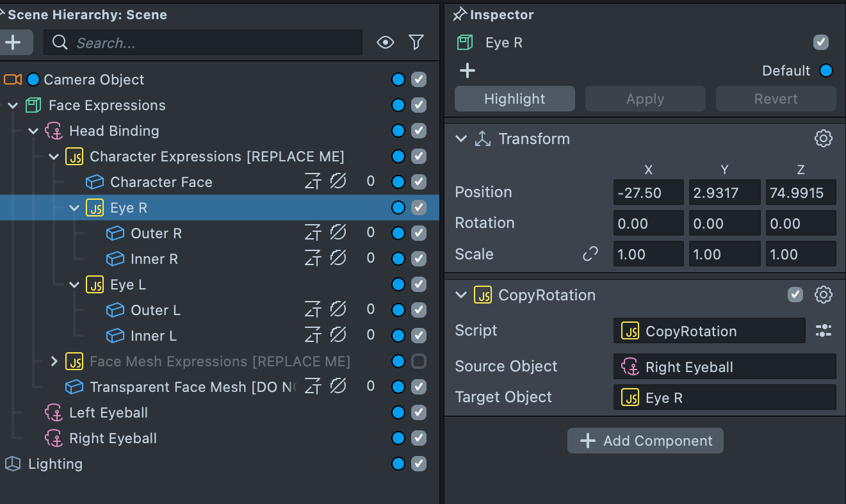
Task: Collapse the Head Binding tree node
Action: point(34,131)
